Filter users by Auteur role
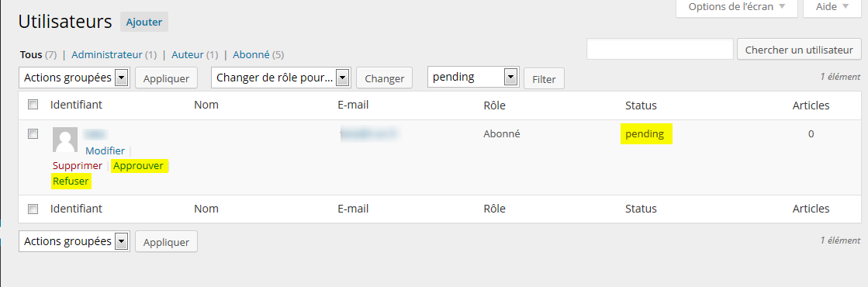The height and width of the screenshot is (287, 868). point(188,55)
